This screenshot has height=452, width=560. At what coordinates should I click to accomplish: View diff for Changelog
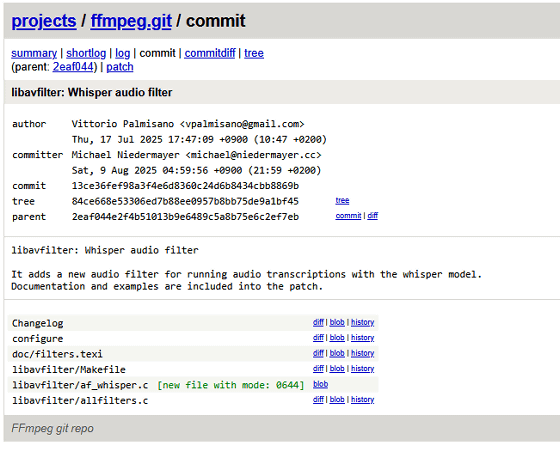click(x=318, y=322)
